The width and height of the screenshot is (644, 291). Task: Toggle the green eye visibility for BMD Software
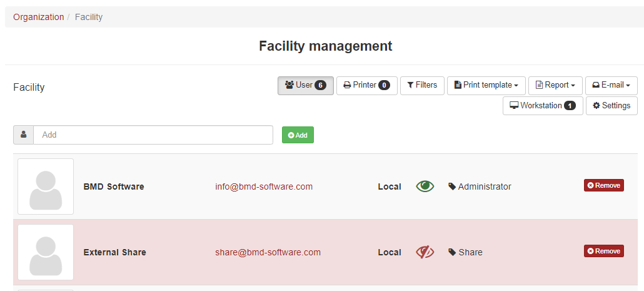pos(425,186)
